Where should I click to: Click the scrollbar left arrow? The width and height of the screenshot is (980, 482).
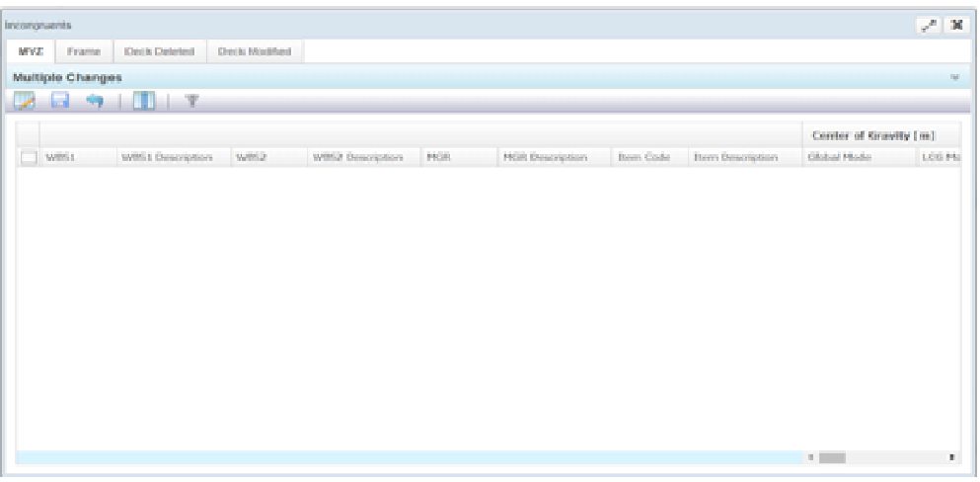pyautogui.click(x=809, y=457)
